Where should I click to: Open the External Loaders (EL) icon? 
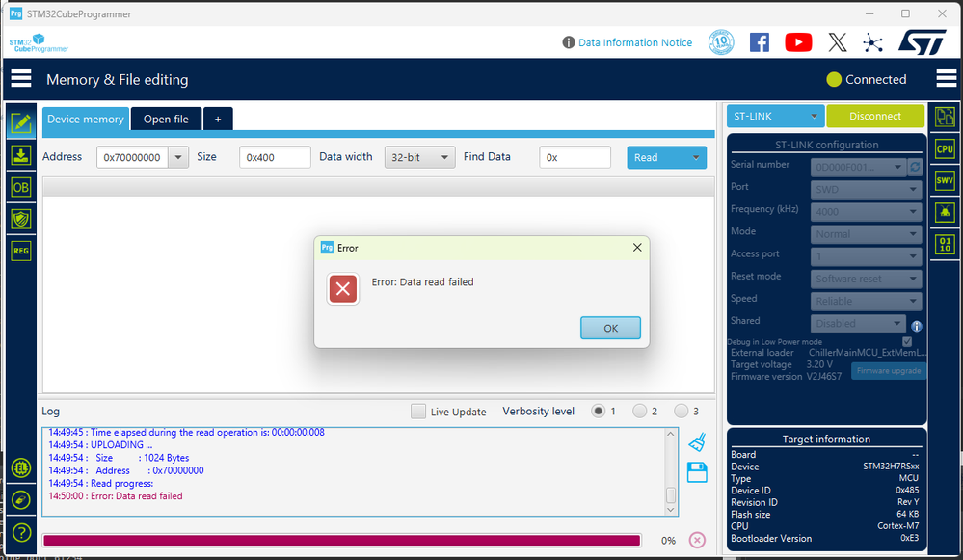coord(21,467)
